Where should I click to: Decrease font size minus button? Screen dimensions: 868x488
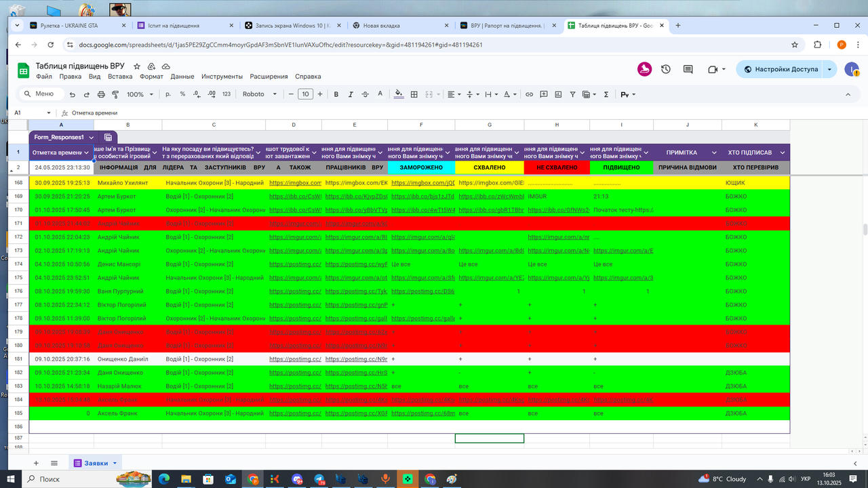tap(291, 94)
